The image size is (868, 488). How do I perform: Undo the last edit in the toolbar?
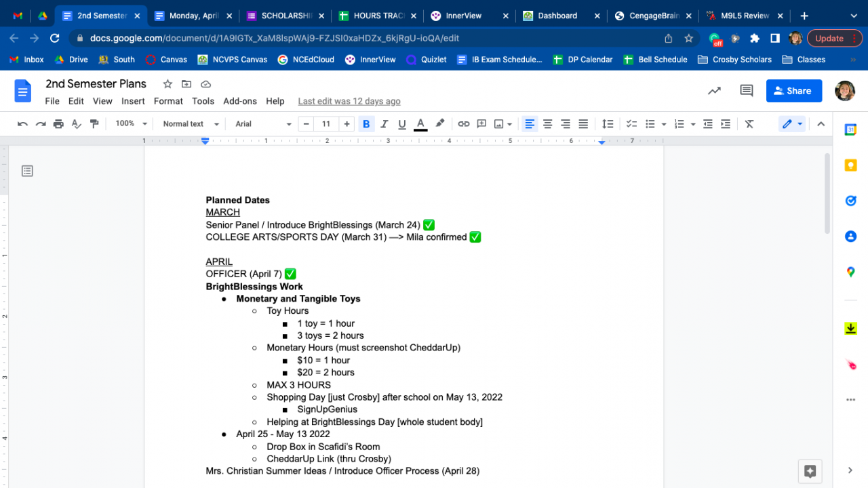pyautogui.click(x=23, y=124)
